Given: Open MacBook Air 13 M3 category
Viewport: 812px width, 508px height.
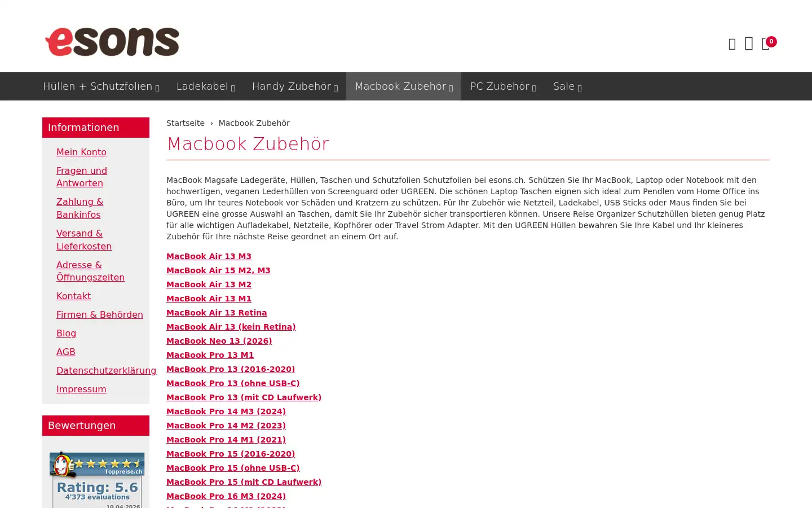Looking at the screenshot, I should 209,256.
